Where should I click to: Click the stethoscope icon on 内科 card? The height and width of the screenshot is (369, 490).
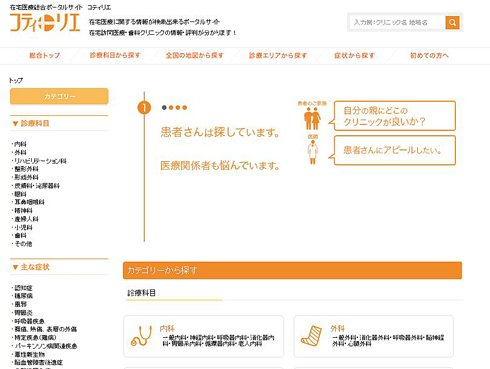tap(141, 336)
